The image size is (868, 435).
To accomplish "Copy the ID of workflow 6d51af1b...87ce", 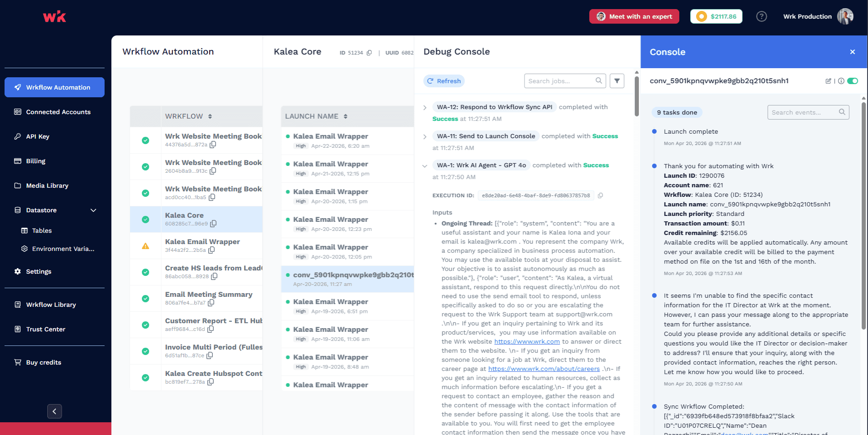I will (x=210, y=355).
